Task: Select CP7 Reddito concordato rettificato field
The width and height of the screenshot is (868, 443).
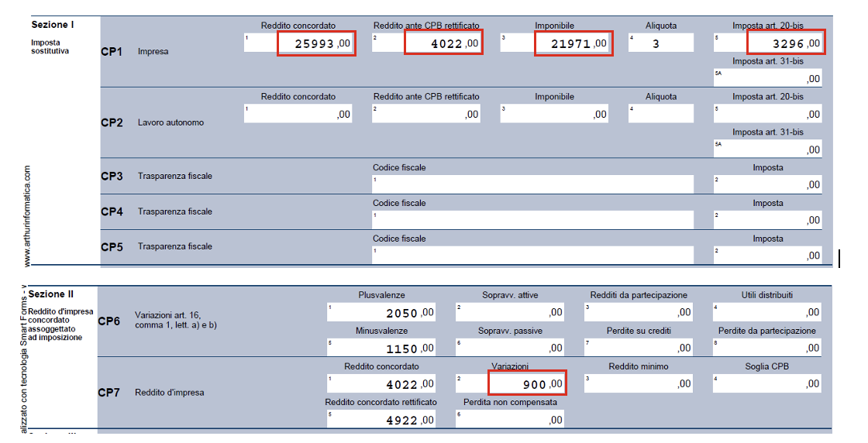Action: [382, 420]
